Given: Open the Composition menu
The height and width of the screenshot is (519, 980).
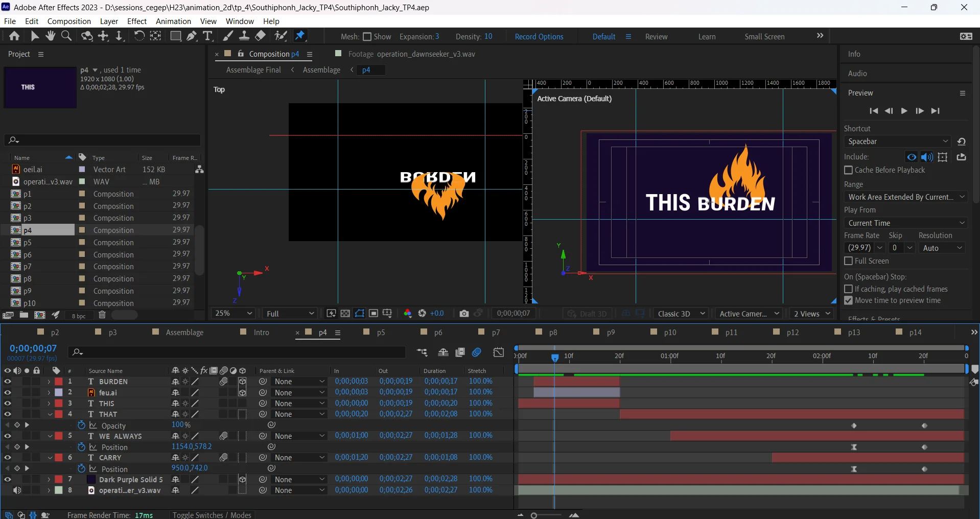Looking at the screenshot, I should point(69,21).
